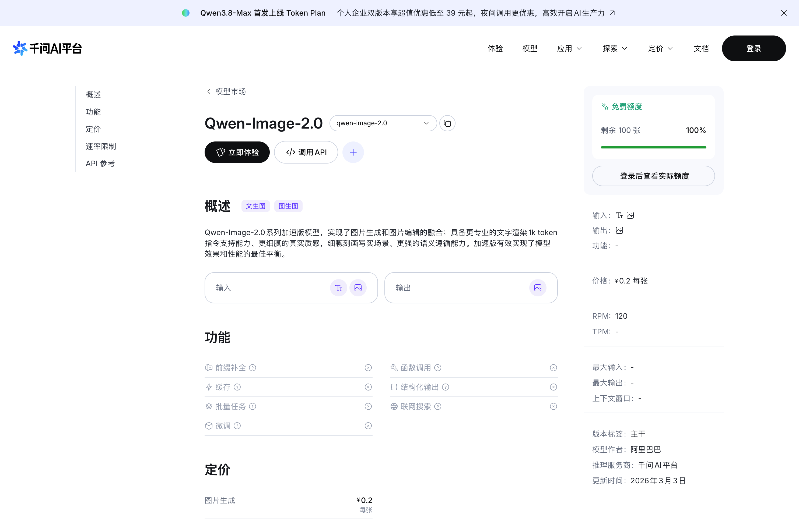Click the 文生图 tag

tap(255, 206)
